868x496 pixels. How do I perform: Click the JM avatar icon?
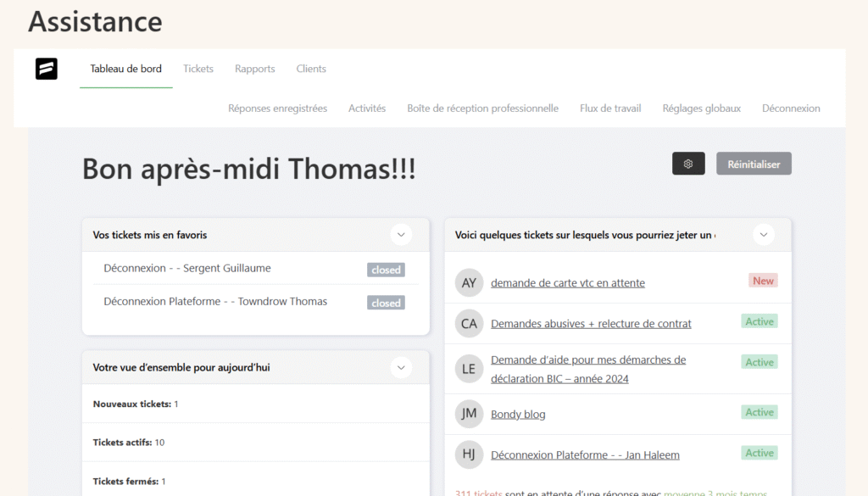[469, 414]
